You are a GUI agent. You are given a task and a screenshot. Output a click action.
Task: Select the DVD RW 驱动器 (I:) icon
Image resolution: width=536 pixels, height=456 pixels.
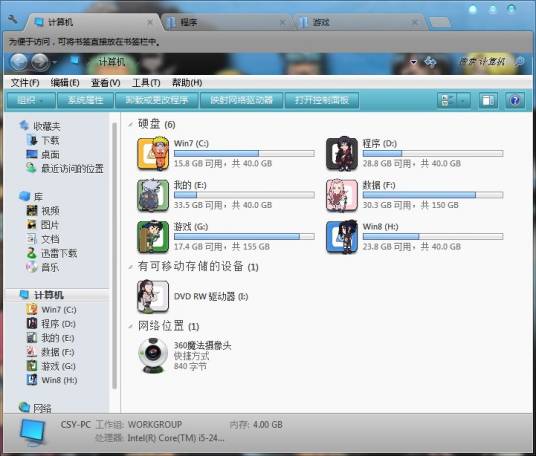click(153, 296)
